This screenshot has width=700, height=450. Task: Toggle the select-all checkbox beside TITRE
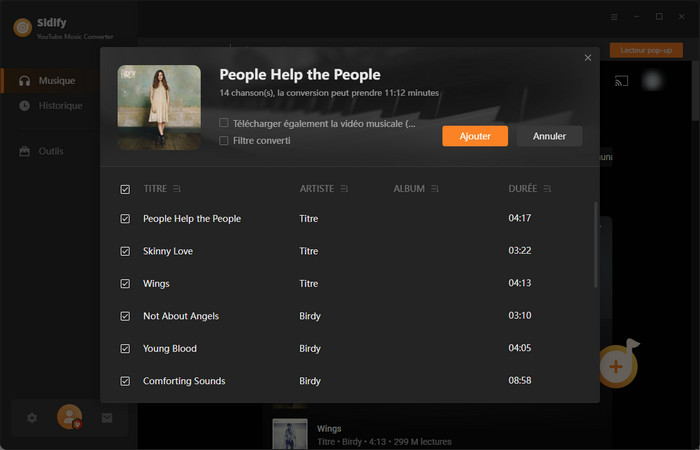(x=125, y=189)
